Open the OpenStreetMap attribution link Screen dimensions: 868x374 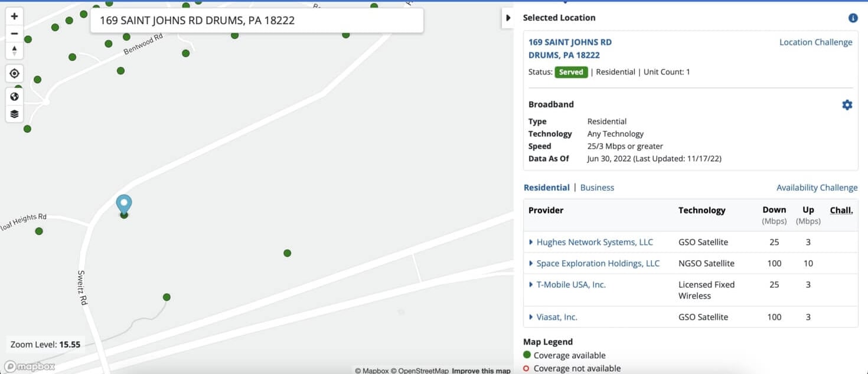pyautogui.click(x=419, y=370)
